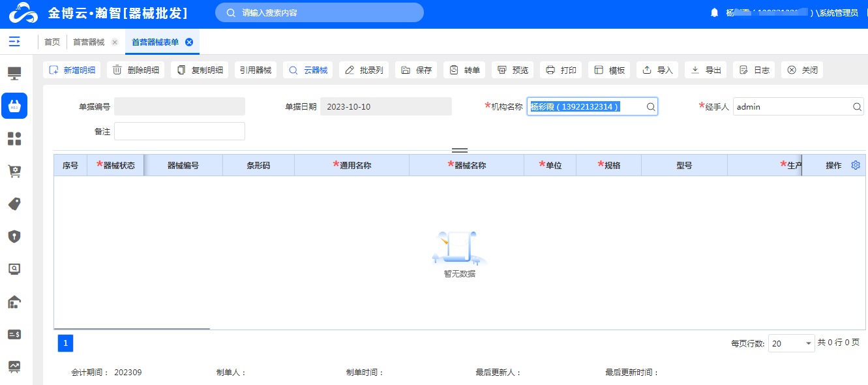This screenshot has height=385, width=868.
Task: Click into the 备注 input field
Action: pos(179,131)
